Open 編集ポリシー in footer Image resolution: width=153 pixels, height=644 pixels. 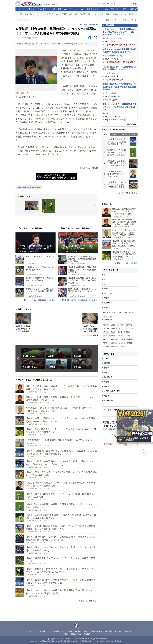45,631
